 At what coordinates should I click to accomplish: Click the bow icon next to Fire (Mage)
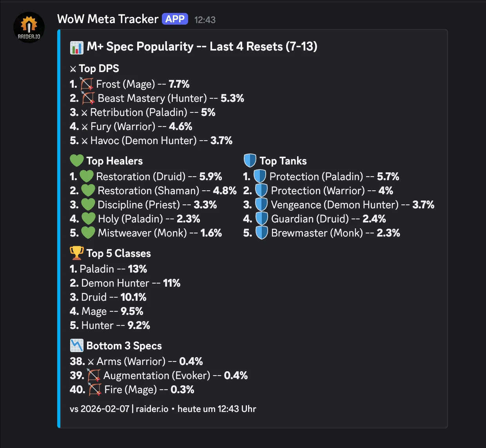[94, 390]
